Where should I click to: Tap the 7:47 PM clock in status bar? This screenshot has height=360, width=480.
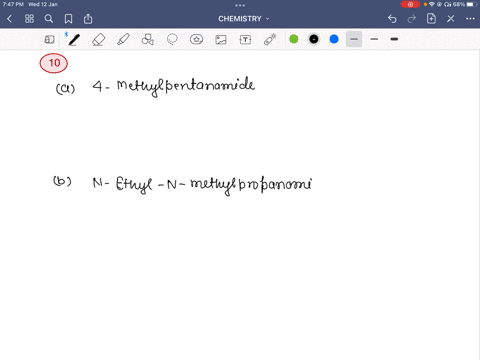[13, 4]
